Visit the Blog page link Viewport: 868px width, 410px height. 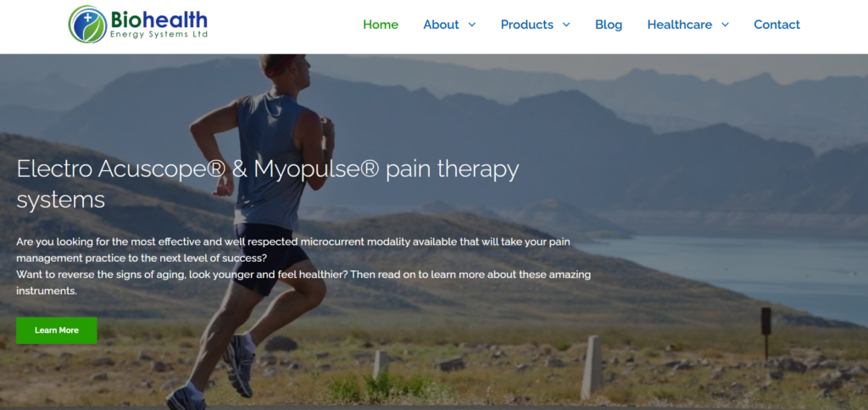pyautogui.click(x=609, y=25)
